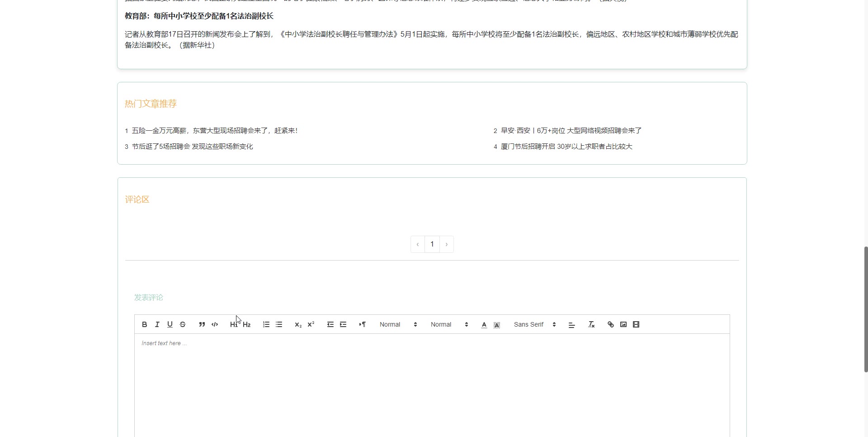Insert a blockquote in the comment

click(202, 324)
